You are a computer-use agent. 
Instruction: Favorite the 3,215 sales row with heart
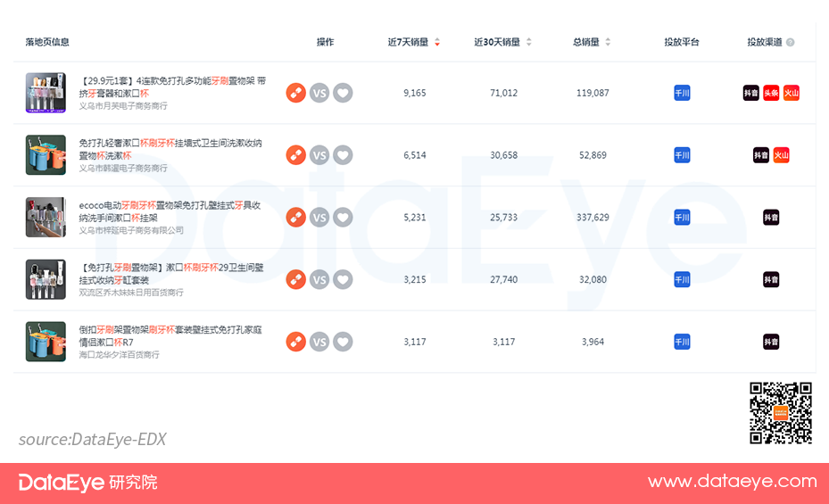click(x=343, y=279)
